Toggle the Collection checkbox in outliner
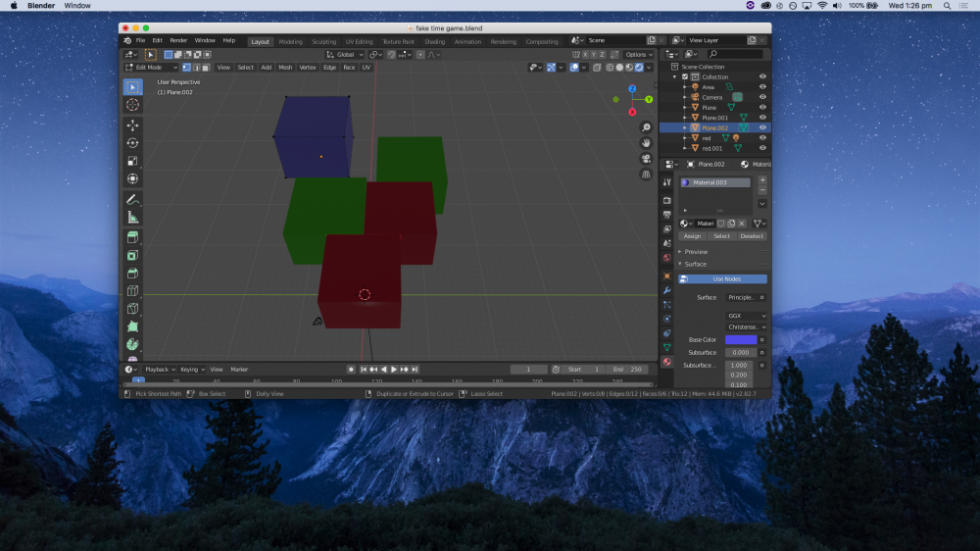 [685, 76]
